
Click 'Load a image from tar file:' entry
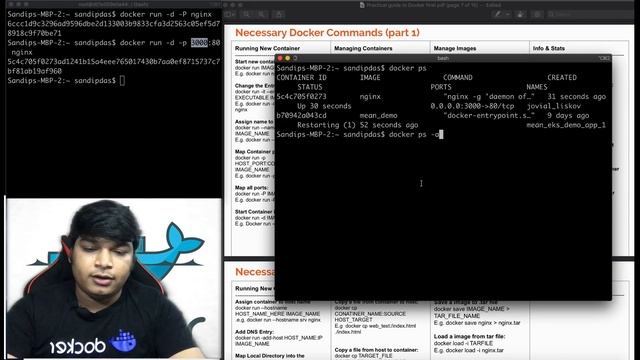tap(469, 336)
